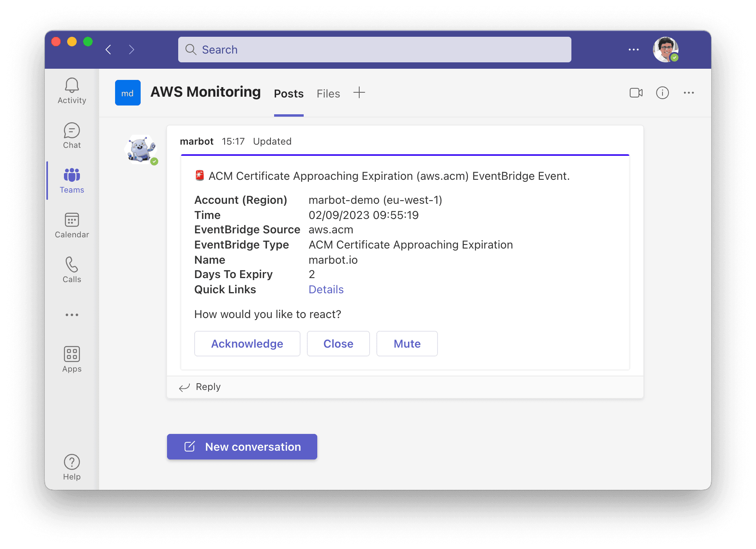Add a tab with plus icon
The width and height of the screenshot is (756, 549).
(x=359, y=93)
